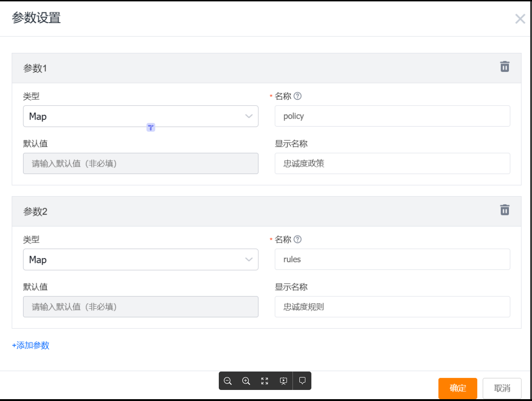This screenshot has width=532, height=401.
Task: Focus the rules name field
Action: point(392,260)
